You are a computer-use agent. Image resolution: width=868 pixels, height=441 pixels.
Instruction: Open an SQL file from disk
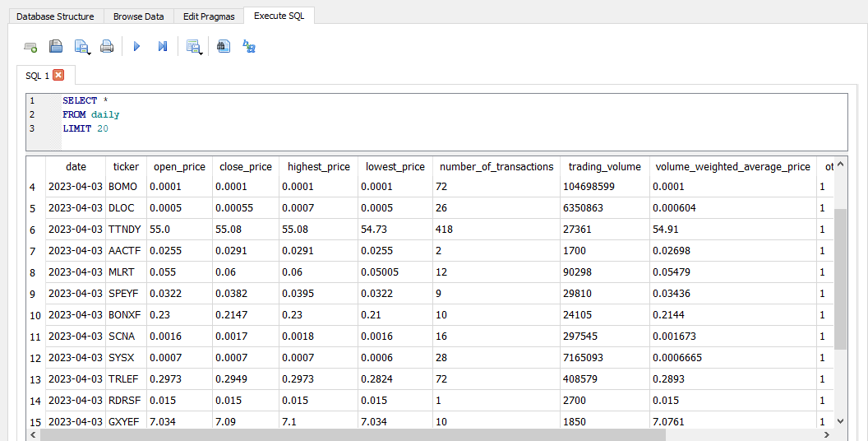56,47
